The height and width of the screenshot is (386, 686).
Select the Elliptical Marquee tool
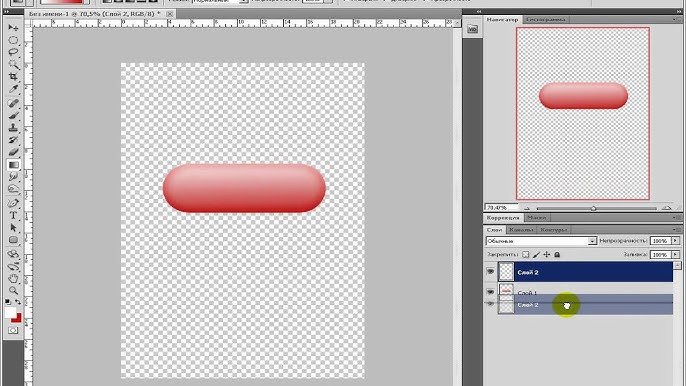13,40
